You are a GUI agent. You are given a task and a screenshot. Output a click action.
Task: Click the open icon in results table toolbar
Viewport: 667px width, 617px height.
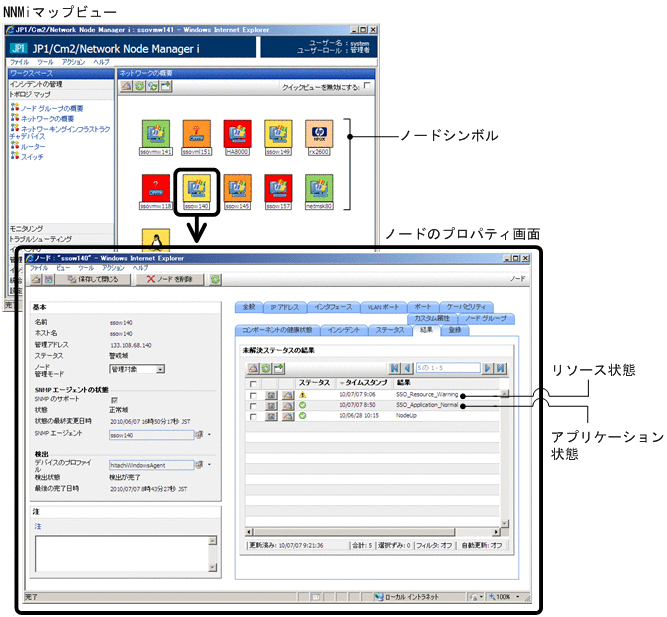click(x=254, y=368)
